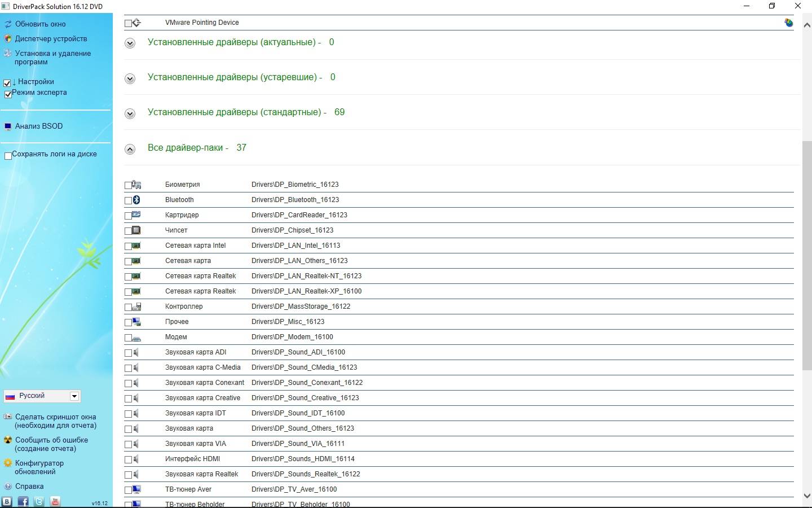Open Диспетчер устройств from sidebar
Image resolution: width=812 pixels, height=508 pixels.
tap(51, 39)
